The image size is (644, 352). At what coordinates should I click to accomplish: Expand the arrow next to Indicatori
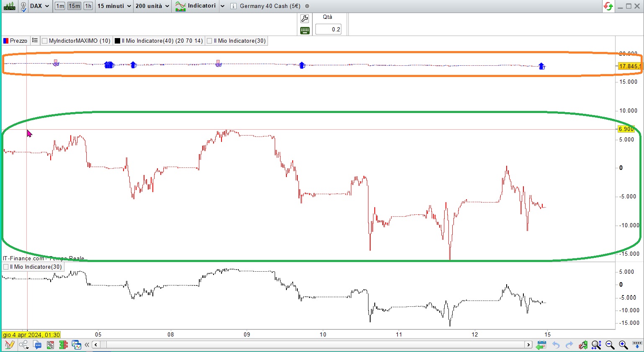click(222, 6)
